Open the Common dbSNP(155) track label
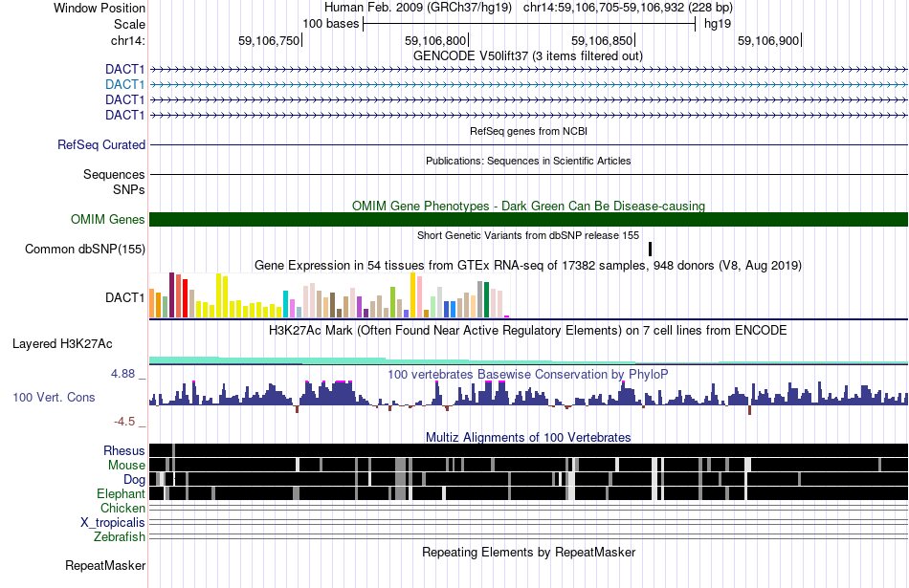Viewport: 909px width, 588px height. tap(84, 250)
